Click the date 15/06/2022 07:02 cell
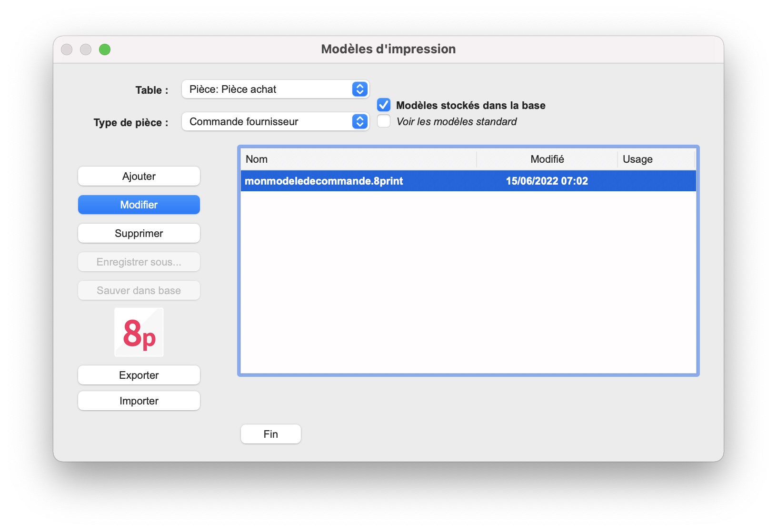 (x=547, y=181)
